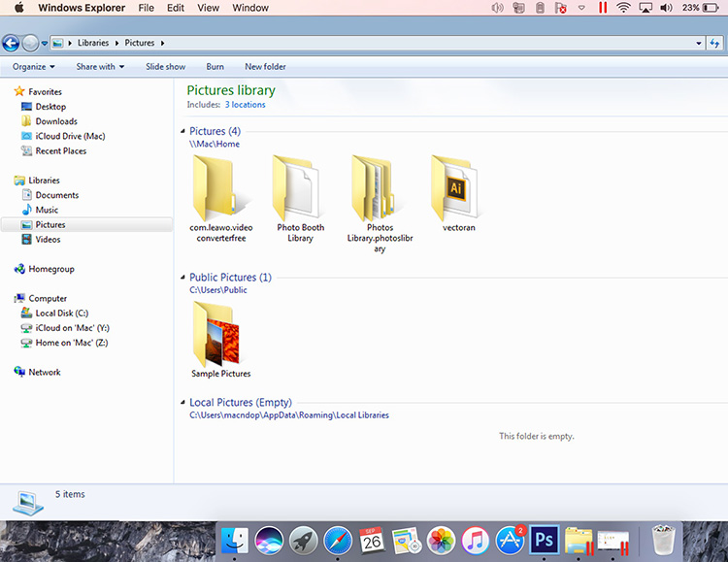Viewport: 728px width, 562px height.
Task: Open Photos app from the Dock
Action: point(441,541)
